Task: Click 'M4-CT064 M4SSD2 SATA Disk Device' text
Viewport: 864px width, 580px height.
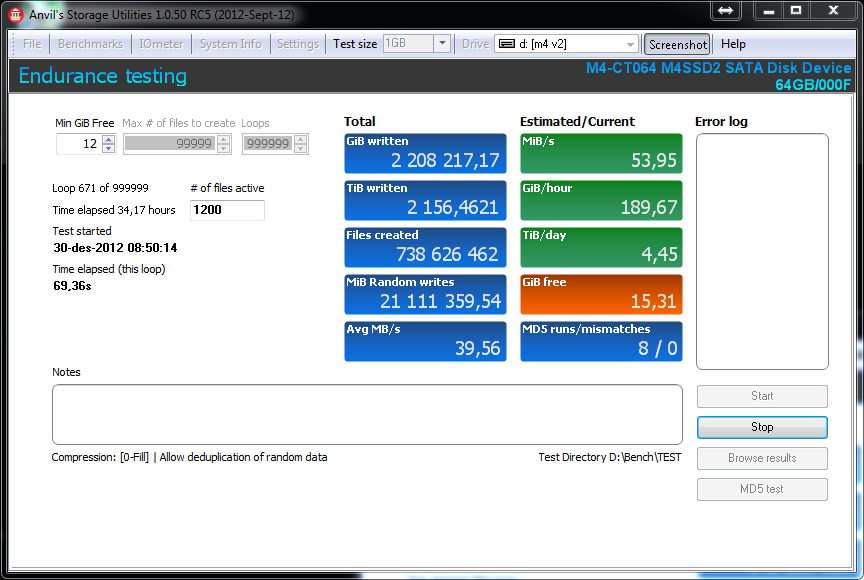Action: [719, 68]
